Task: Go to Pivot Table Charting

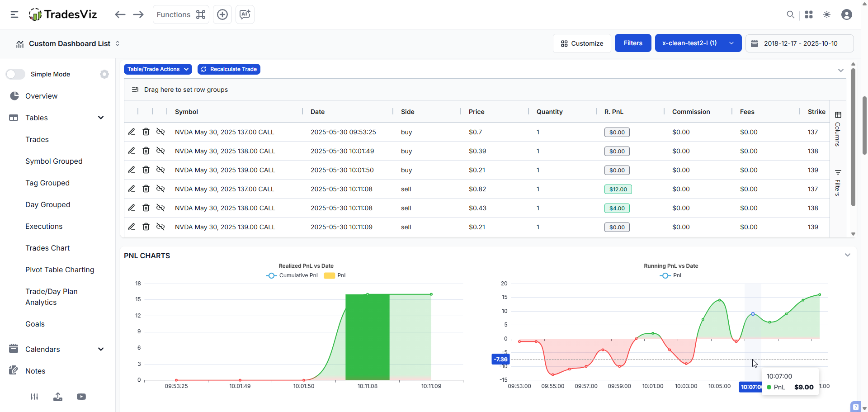Action: [x=60, y=270]
